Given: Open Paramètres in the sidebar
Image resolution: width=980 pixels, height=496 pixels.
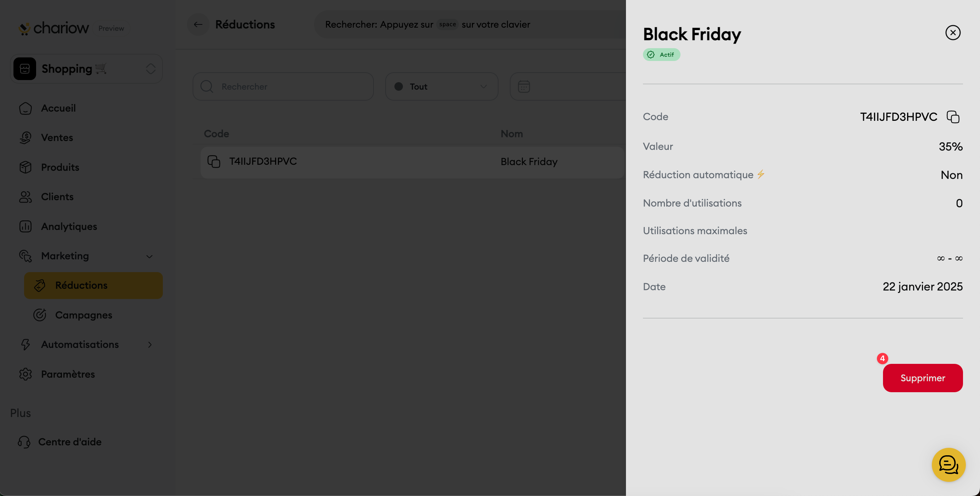Looking at the screenshot, I should point(68,374).
